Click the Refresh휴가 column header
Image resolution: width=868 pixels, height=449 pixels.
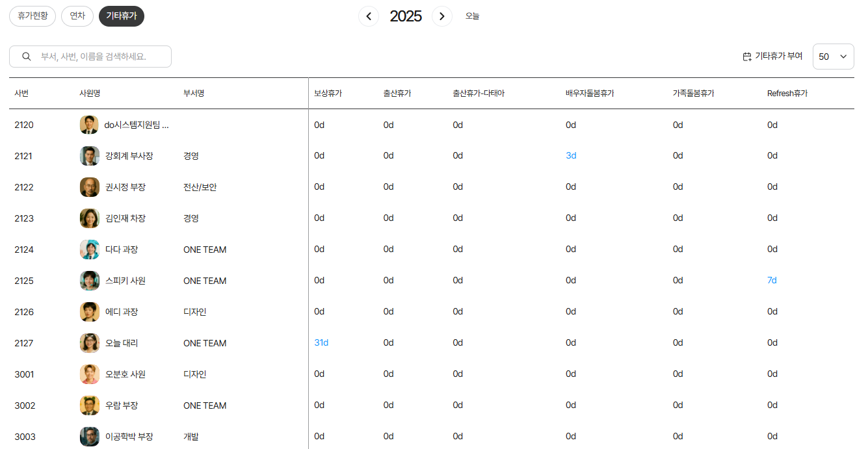pyautogui.click(x=787, y=94)
